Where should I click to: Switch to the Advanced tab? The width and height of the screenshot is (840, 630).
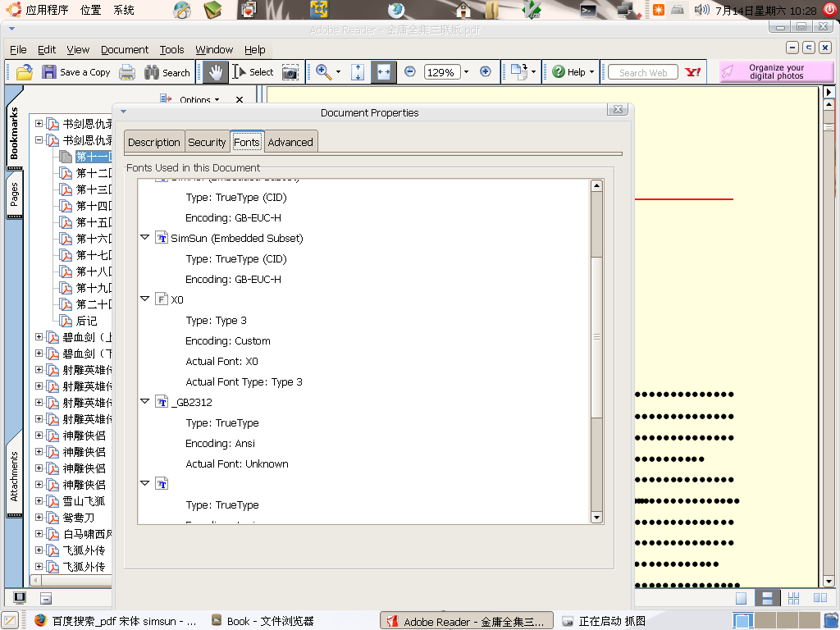290,142
